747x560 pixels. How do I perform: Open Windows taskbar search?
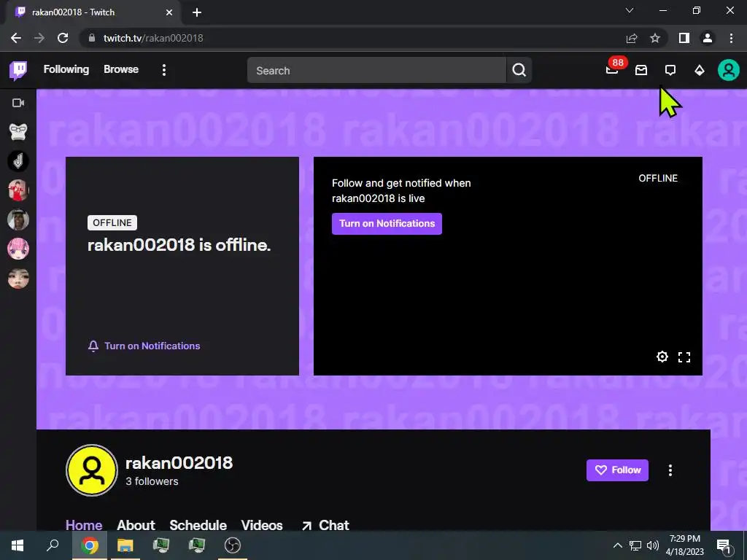[53, 545]
